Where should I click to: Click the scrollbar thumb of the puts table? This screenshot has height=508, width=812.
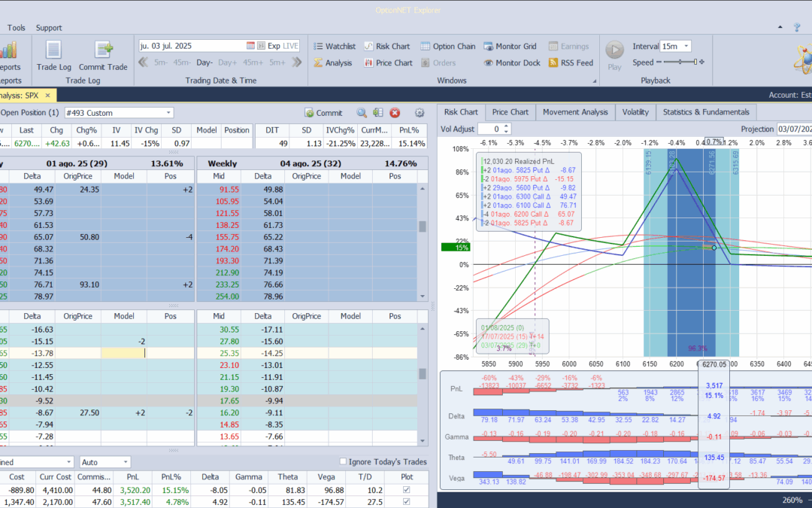423,374
